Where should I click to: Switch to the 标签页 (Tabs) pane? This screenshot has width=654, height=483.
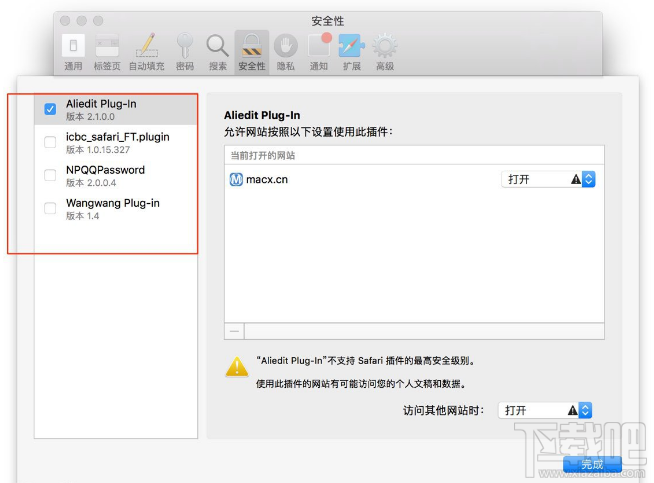[107, 50]
